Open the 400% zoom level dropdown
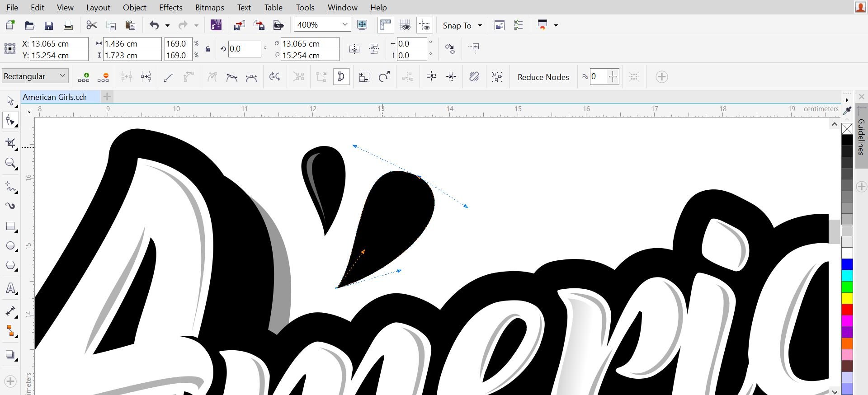 344,25
